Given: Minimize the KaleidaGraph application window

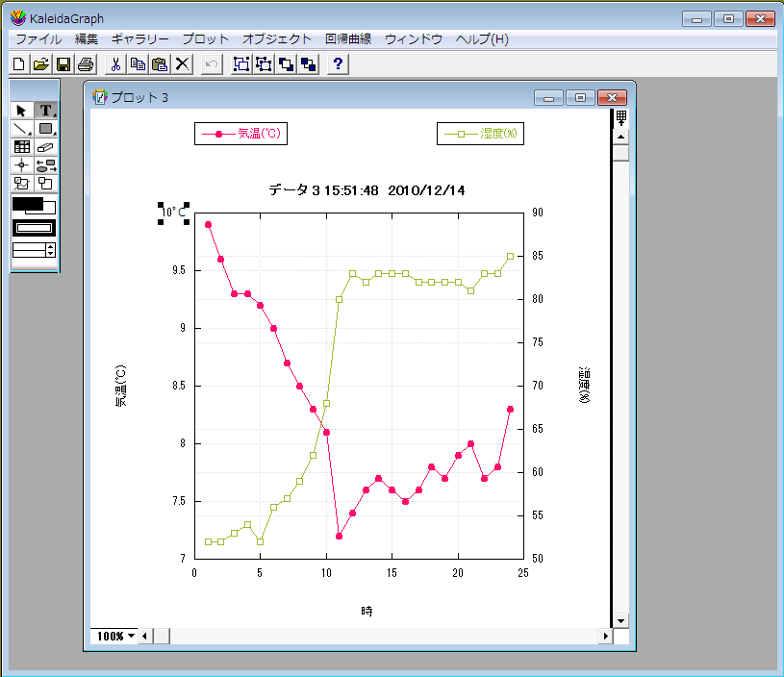Looking at the screenshot, I should click(x=696, y=19).
